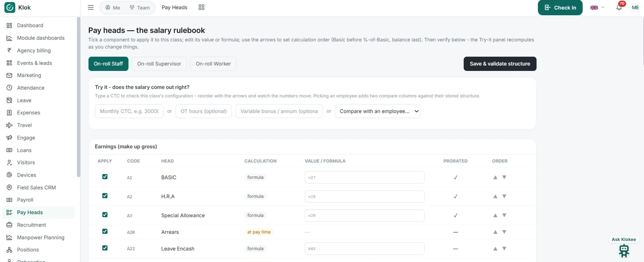Open the Compare with an employee dropdown
Viewport: 644px width, 262px height.
coord(378,111)
